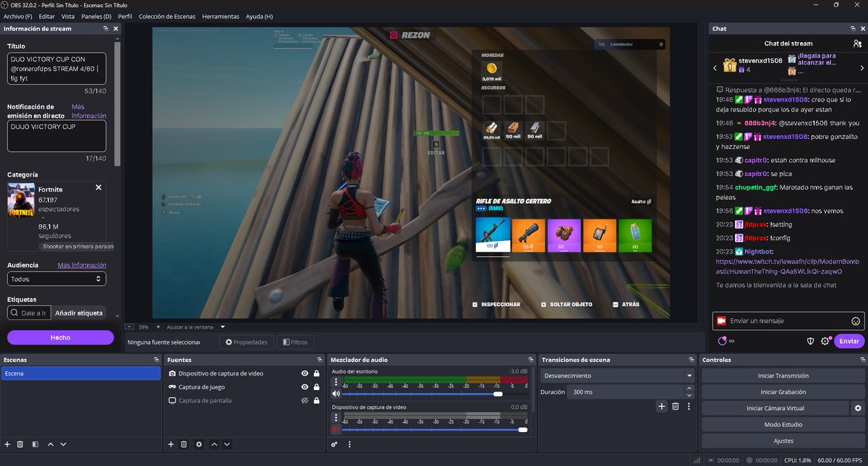Image resolution: width=868 pixels, height=466 pixels.
Task: Move scene down arrow in Escenas panel
Action: point(63,444)
